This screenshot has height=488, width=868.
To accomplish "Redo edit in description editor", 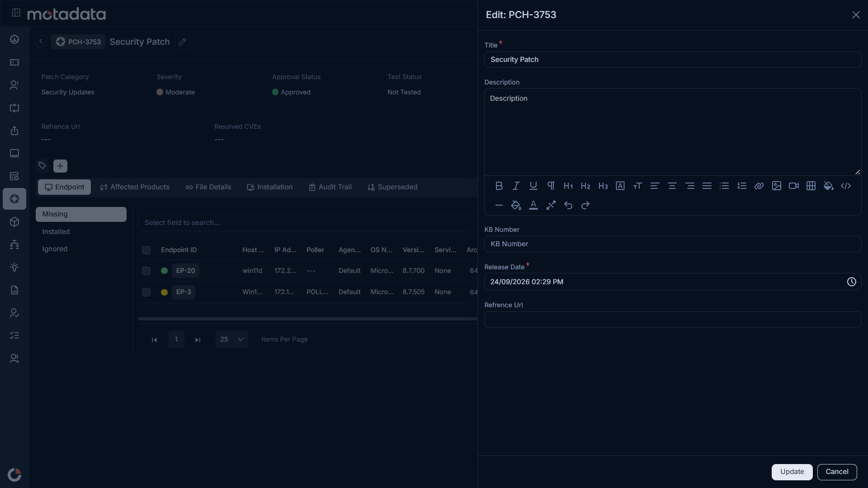I will tap(585, 205).
